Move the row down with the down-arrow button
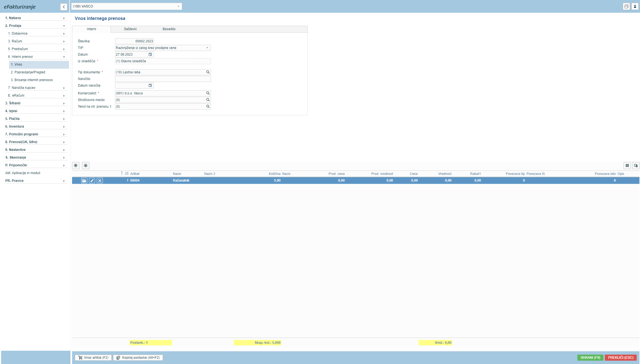640x364 pixels. click(86, 166)
